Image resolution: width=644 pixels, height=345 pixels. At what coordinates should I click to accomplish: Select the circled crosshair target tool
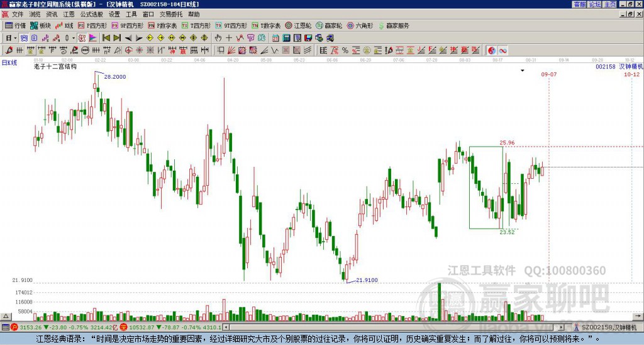(128, 50)
